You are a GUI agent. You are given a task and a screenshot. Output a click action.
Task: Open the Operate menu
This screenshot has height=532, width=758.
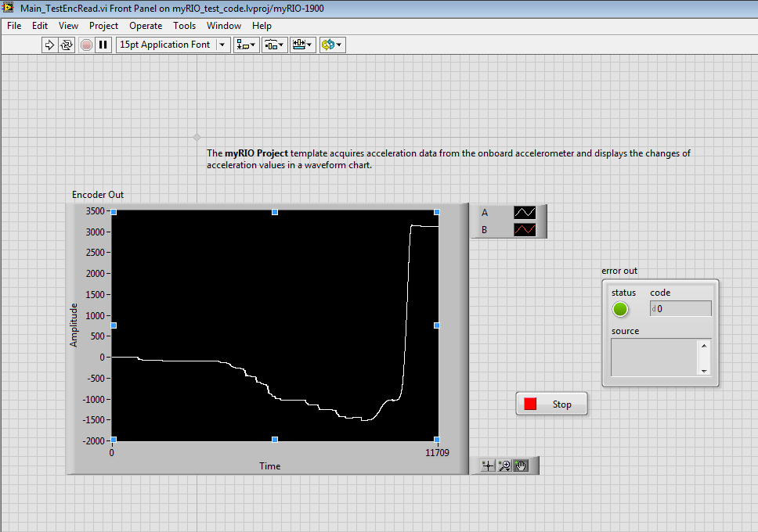point(146,26)
